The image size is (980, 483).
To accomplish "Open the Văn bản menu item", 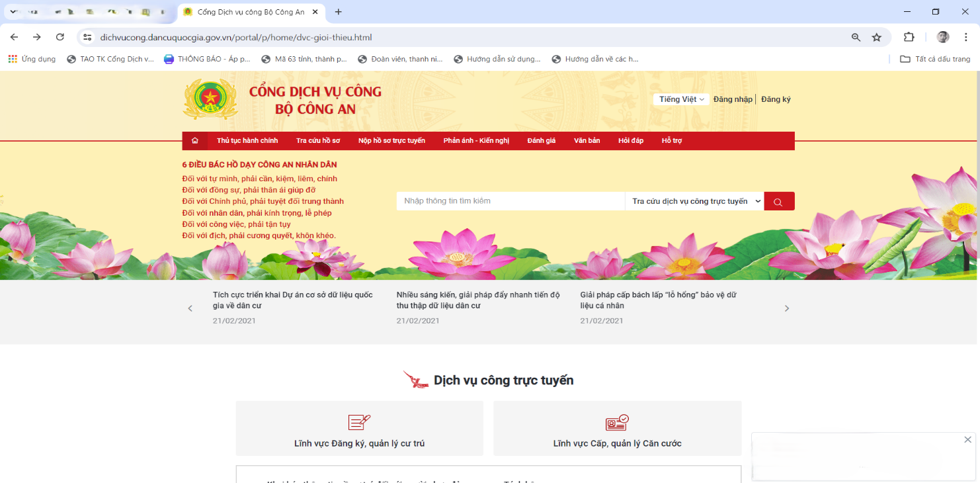I will click(x=587, y=141).
